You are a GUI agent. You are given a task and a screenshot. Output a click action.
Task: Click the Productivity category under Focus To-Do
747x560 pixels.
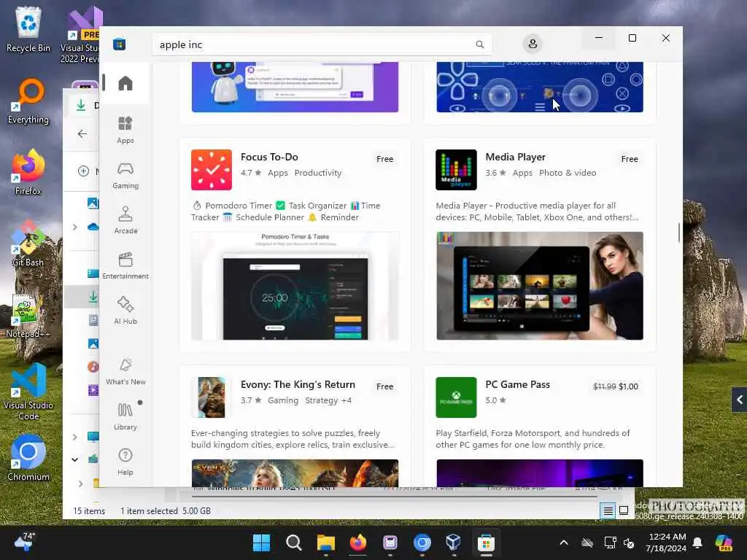point(318,173)
